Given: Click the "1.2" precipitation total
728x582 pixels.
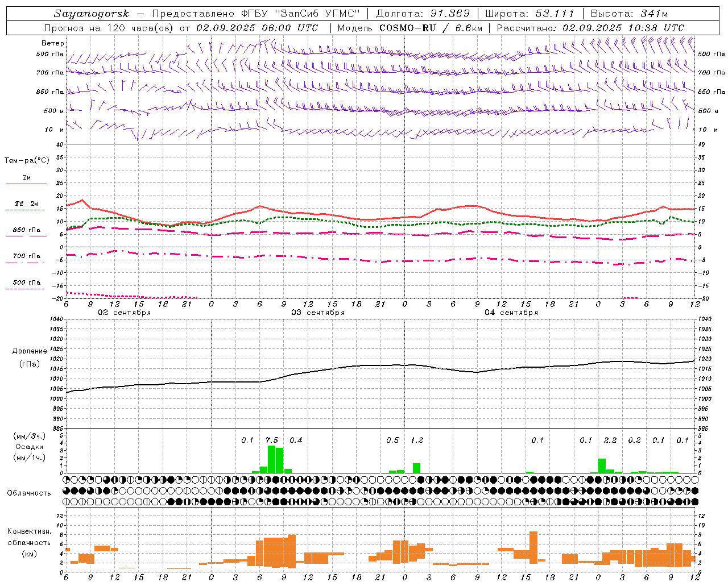Looking at the screenshot, I should pyautogui.click(x=417, y=440).
